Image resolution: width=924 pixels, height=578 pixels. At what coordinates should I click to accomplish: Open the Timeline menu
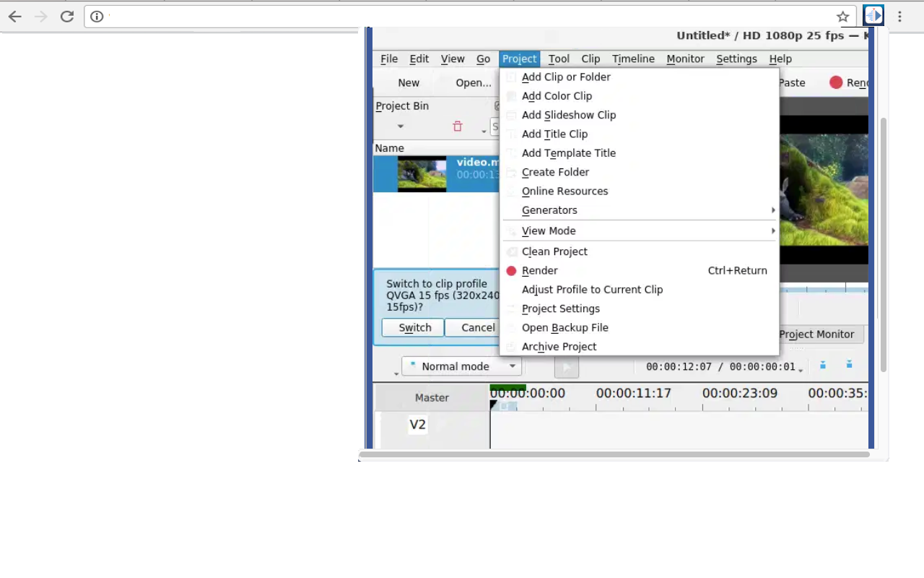point(633,59)
